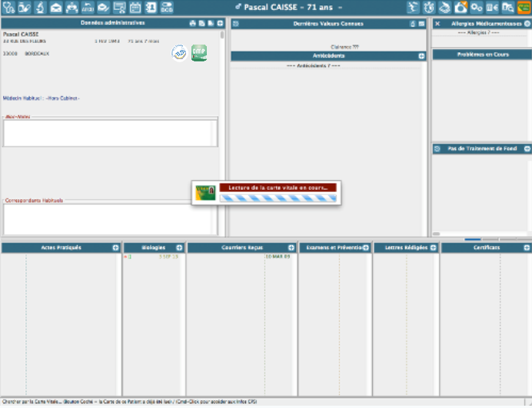Click the green DMP icon
This screenshot has width=532, height=408.
198,54
